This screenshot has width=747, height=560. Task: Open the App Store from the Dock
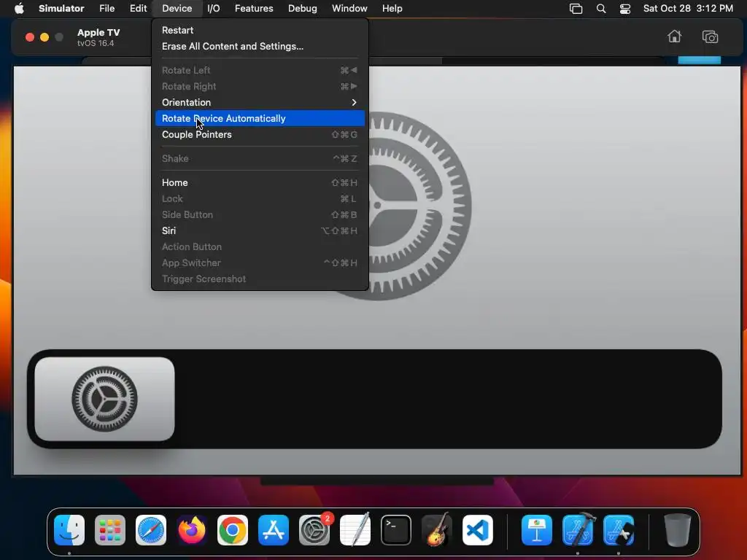(x=274, y=530)
